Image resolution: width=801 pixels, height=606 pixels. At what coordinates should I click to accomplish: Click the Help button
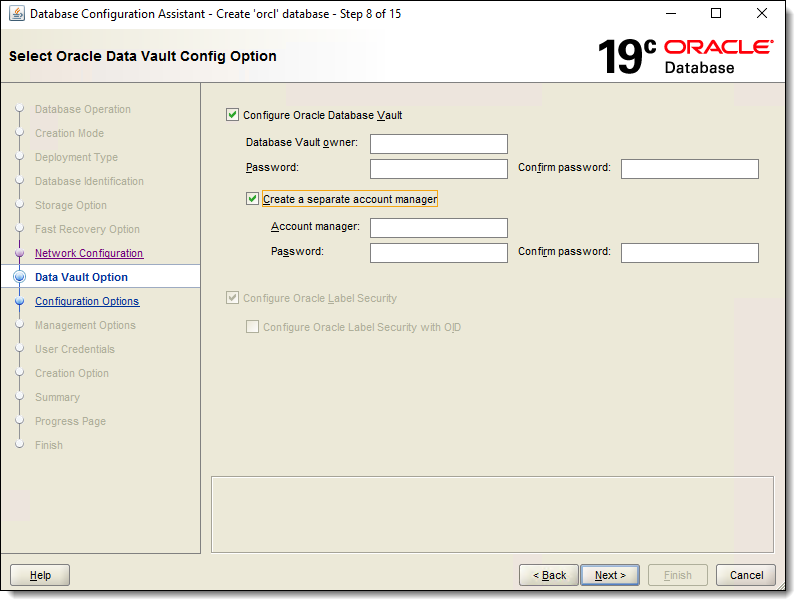click(x=40, y=575)
